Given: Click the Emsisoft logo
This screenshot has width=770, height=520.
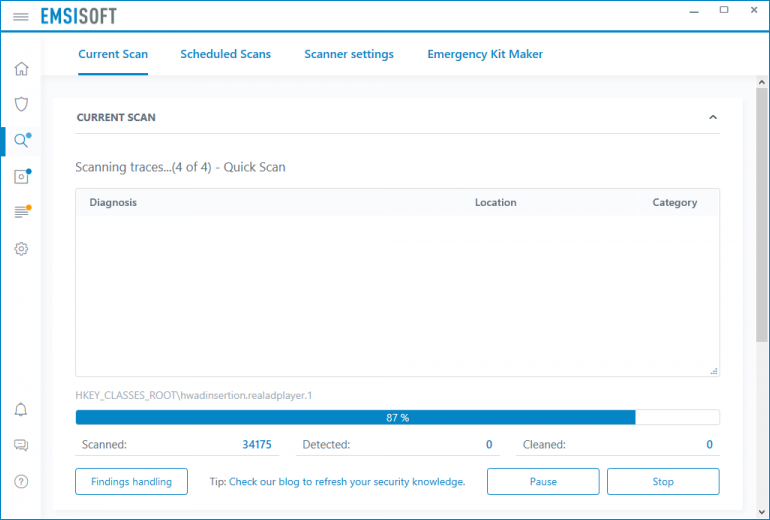Looking at the screenshot, I should [x=79, y=16].
